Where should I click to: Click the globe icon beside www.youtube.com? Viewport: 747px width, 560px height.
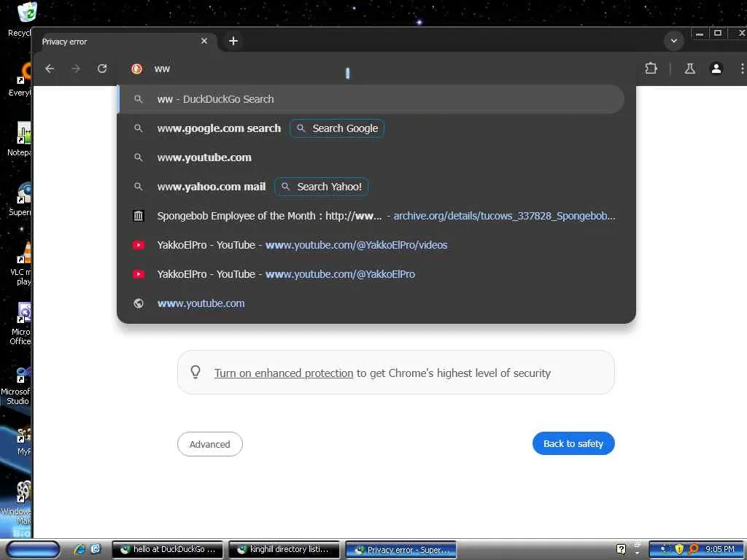139,303
